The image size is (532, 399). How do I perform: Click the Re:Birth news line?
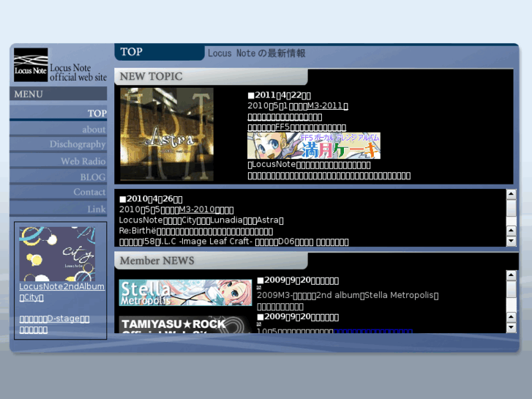196,231
